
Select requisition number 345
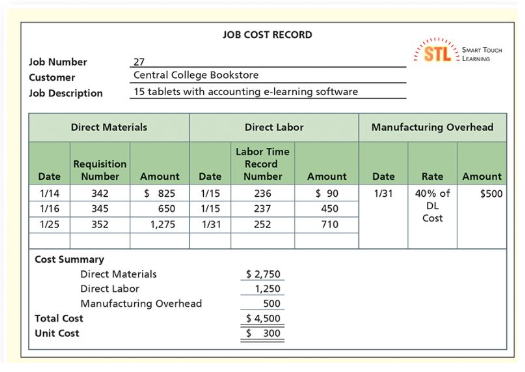click(x=100, y=209)
